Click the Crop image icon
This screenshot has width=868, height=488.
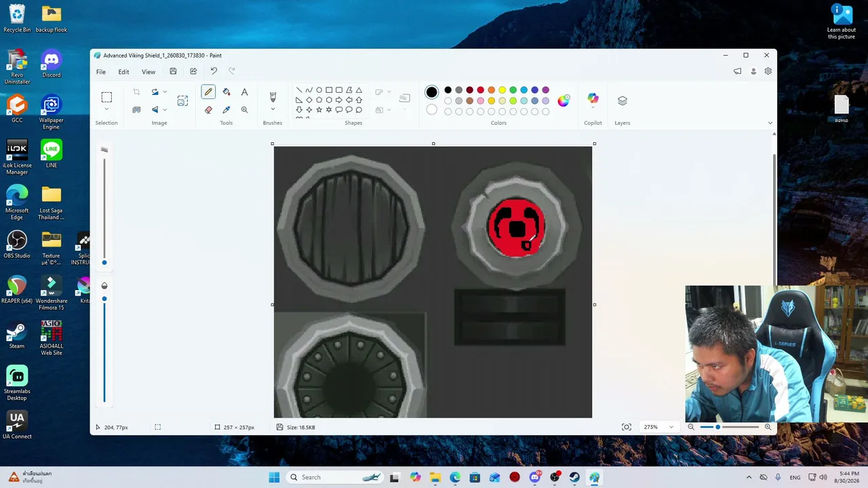[x=136, y=92]
